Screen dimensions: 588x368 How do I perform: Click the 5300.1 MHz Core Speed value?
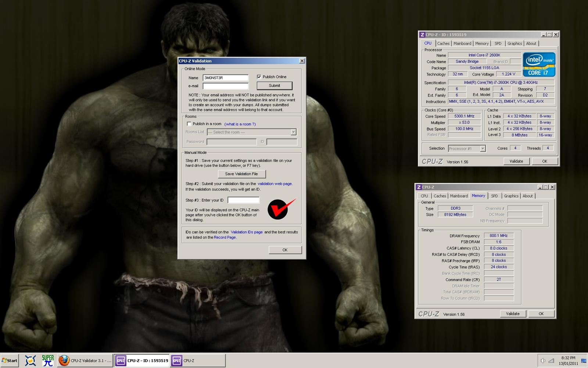point(465,116)
